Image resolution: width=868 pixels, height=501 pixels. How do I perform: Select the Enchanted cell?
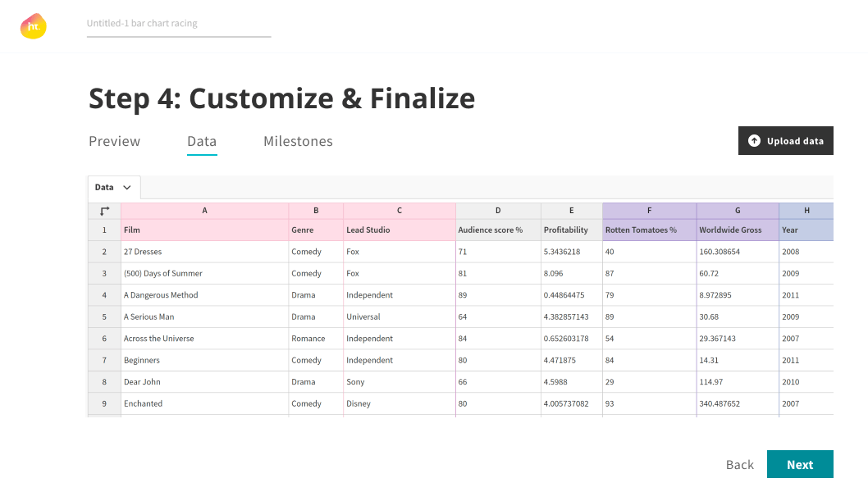[204, 403]
